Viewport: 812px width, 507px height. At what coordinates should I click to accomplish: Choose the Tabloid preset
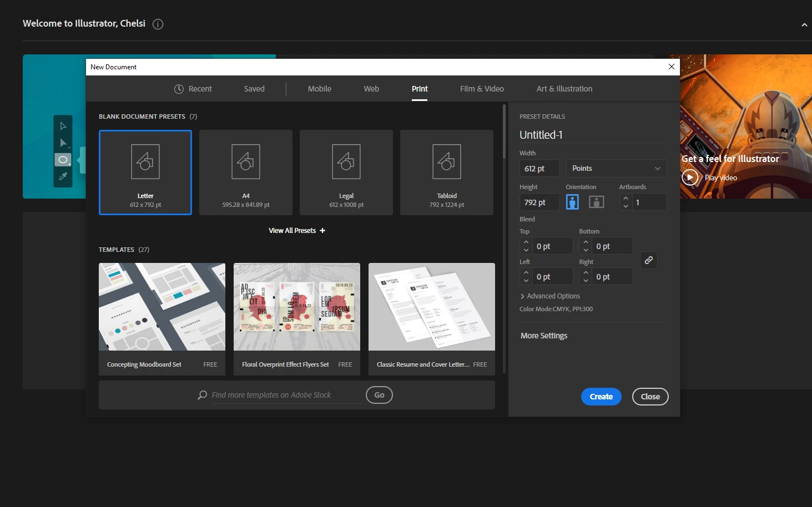pos(447,173)
